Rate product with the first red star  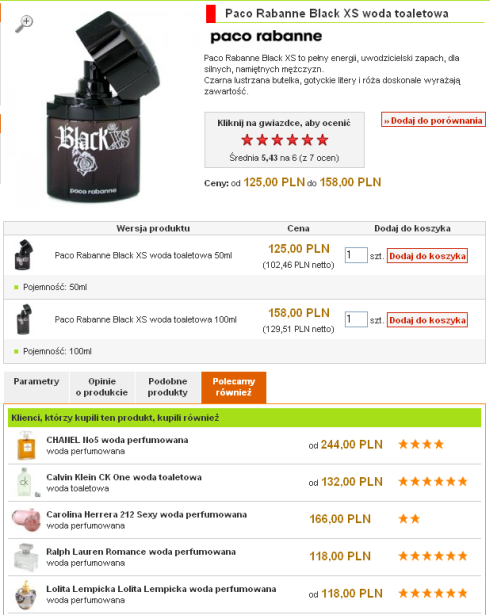(247, 140)
